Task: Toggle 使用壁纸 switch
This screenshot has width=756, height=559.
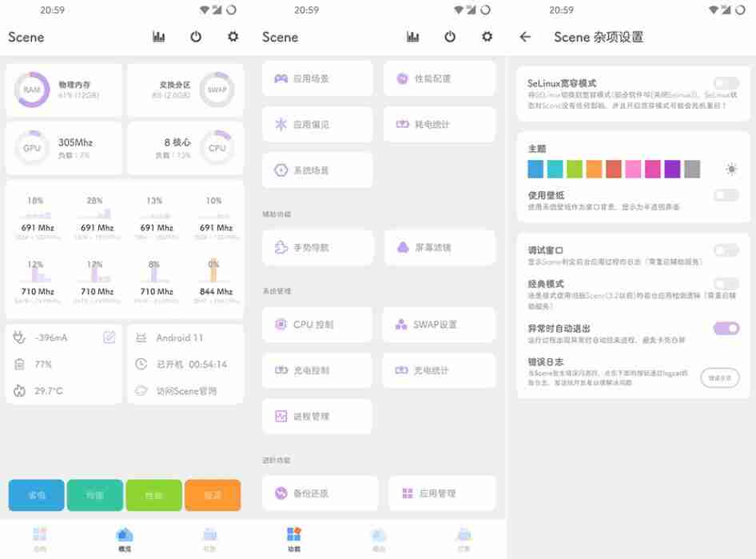Action: point(726,195)
